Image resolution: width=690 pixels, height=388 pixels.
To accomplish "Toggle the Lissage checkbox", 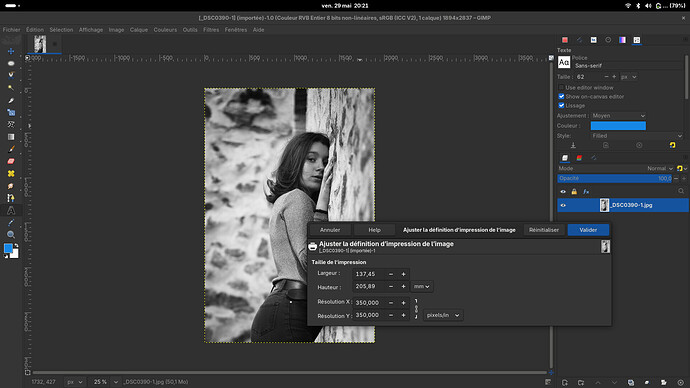I will 561,106.
